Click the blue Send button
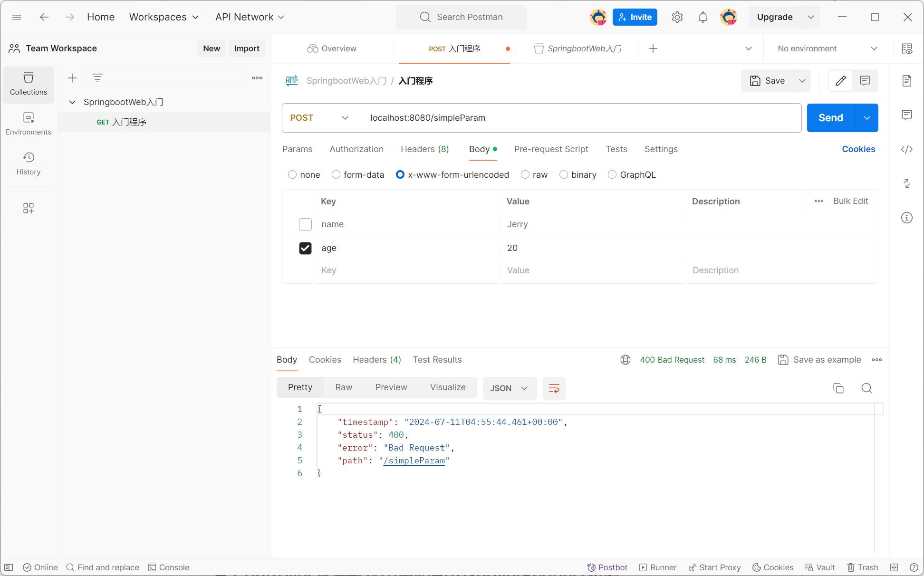 point(831,118)
